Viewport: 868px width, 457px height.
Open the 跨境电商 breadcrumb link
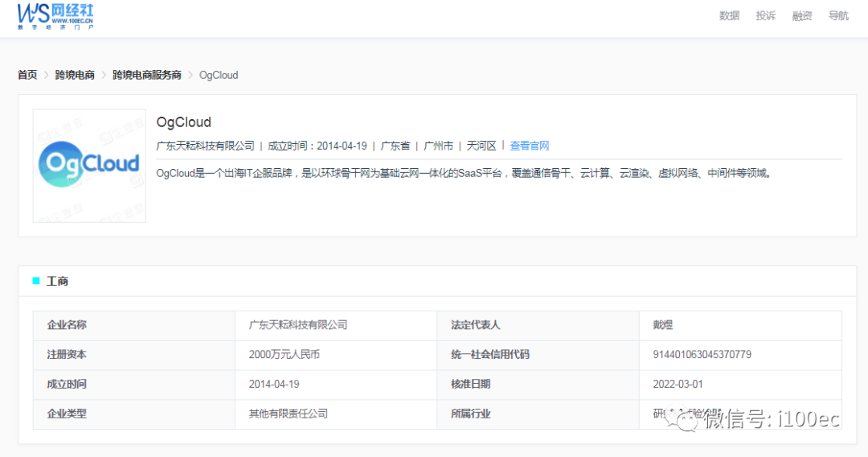coord(75,75)
